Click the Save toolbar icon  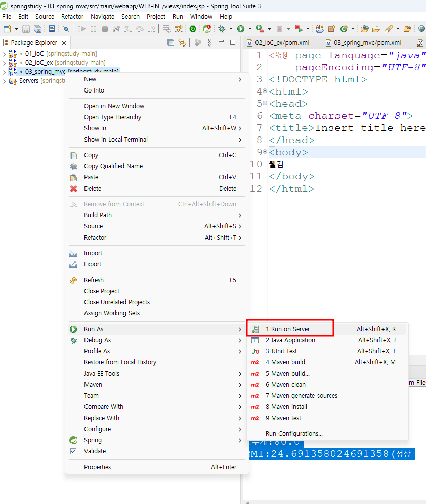coord(26,29)
